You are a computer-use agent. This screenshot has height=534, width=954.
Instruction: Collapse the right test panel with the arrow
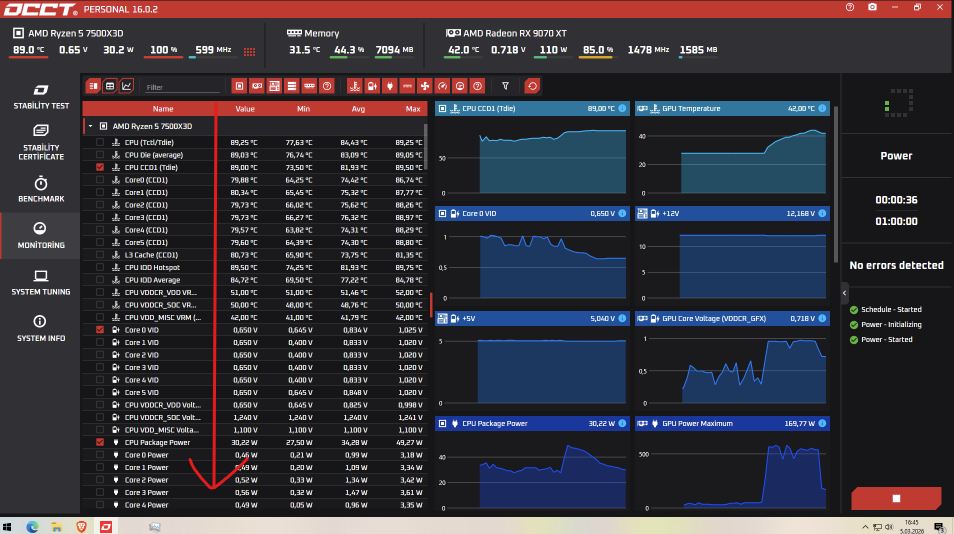[844, 293]
